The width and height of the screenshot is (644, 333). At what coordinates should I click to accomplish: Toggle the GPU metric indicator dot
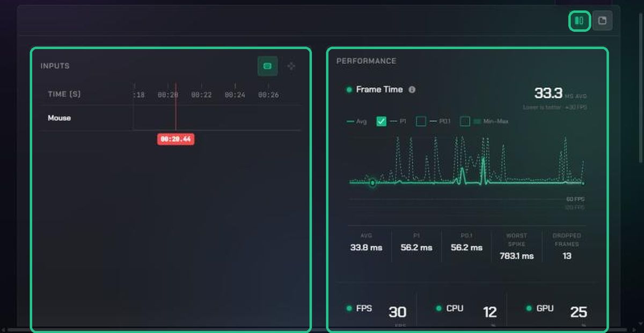530,308
